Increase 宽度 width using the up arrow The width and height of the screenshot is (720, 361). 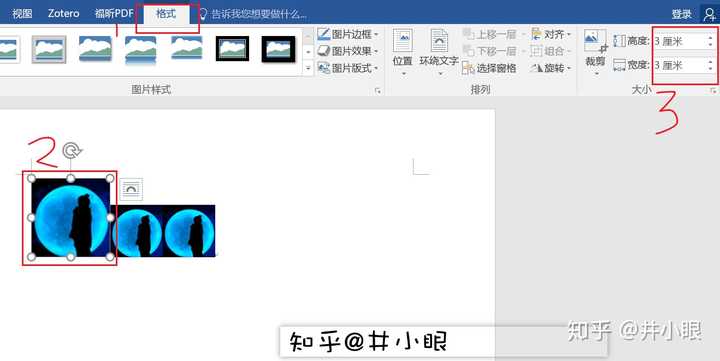click(x=710, y=61)
